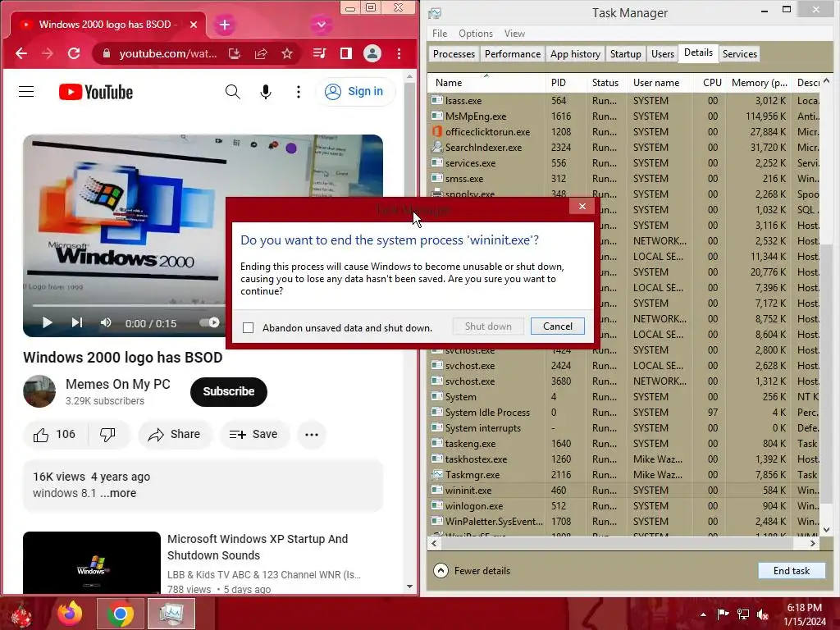Switch to the Users tab
Screen dimensions: 840x630
point(663,53)
